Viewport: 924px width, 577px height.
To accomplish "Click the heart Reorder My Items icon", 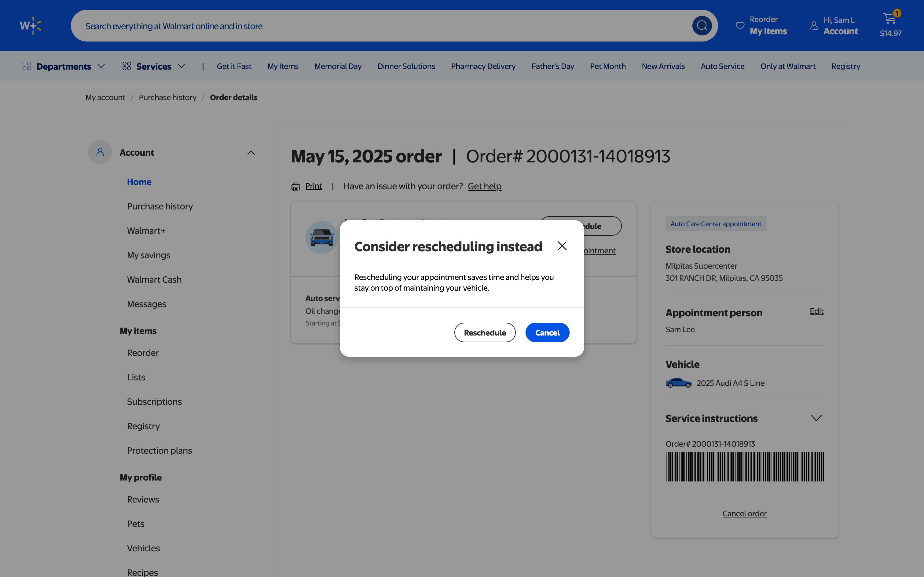I will point(740,26).
